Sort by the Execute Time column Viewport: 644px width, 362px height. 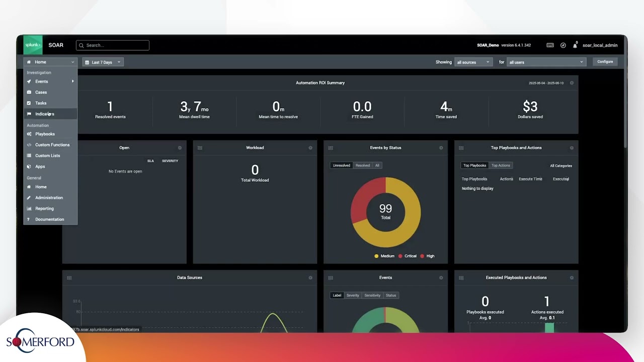pos(530,179)
